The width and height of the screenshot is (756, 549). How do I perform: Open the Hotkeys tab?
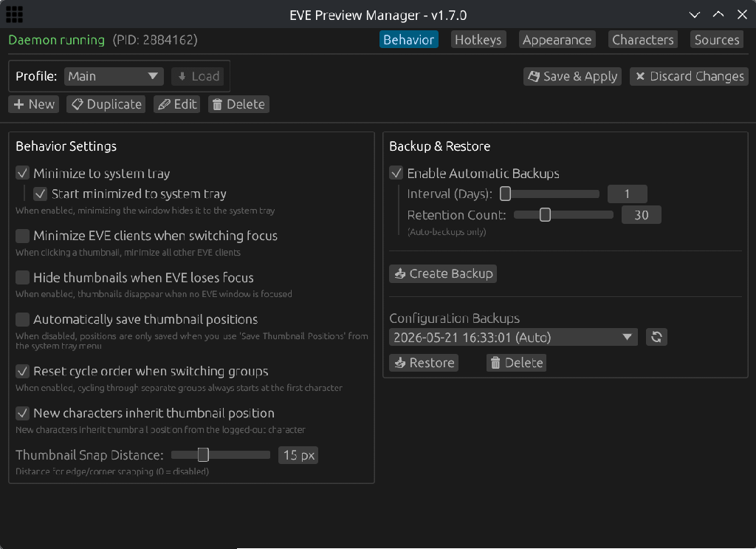click(x=478, y=40)
